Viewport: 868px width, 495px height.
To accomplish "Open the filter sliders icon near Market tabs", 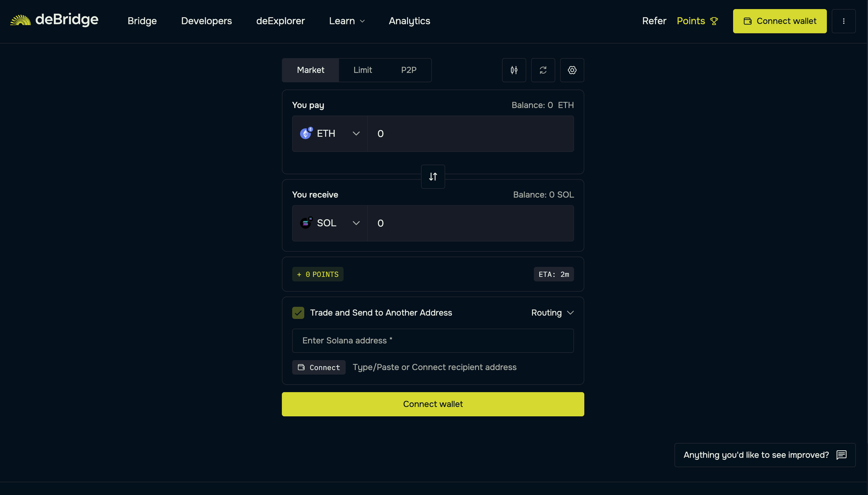I will pyautogui.click(x=514, y=70).
